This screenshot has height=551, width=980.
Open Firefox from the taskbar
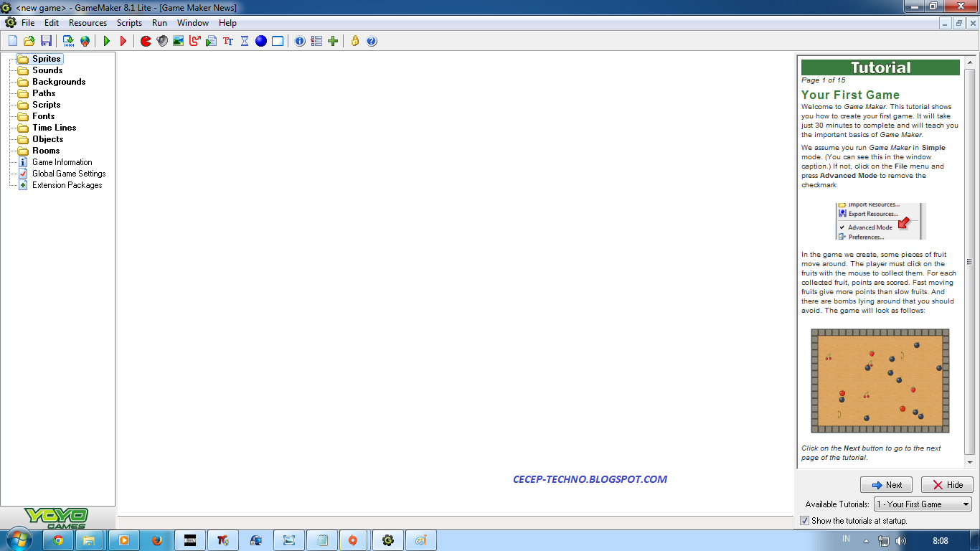tap(157, 540)
